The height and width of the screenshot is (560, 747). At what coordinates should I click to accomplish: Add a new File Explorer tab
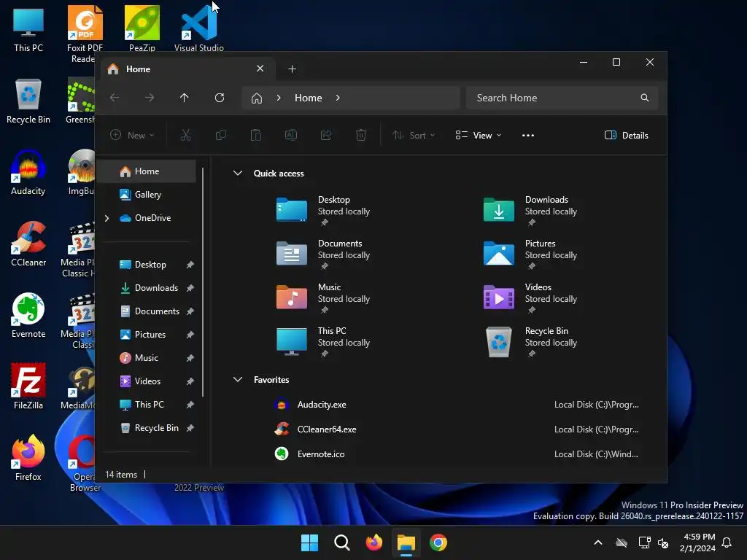tap(292, 69)
